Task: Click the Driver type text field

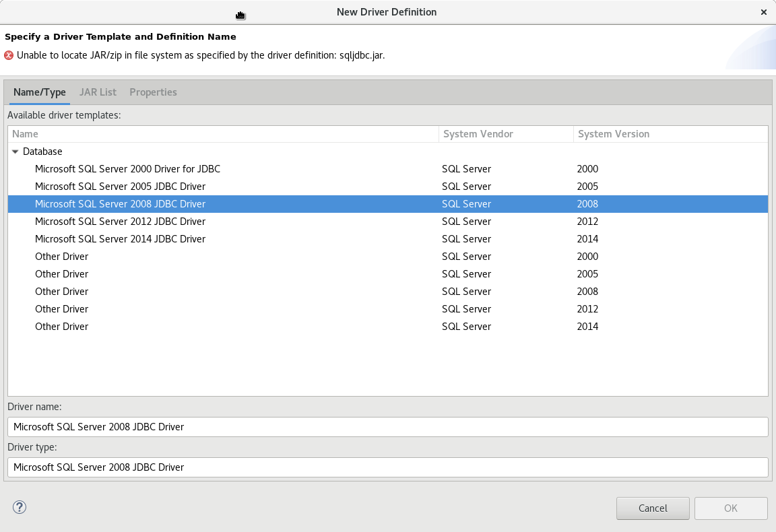Action: (387, 467)
